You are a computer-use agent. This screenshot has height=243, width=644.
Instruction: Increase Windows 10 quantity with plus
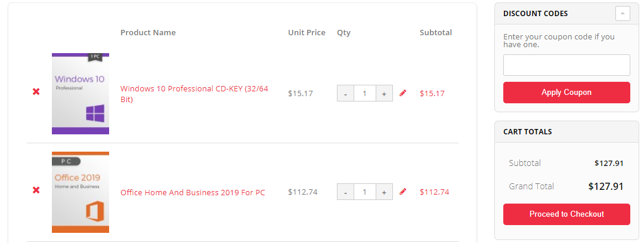[x=384, y=93]
